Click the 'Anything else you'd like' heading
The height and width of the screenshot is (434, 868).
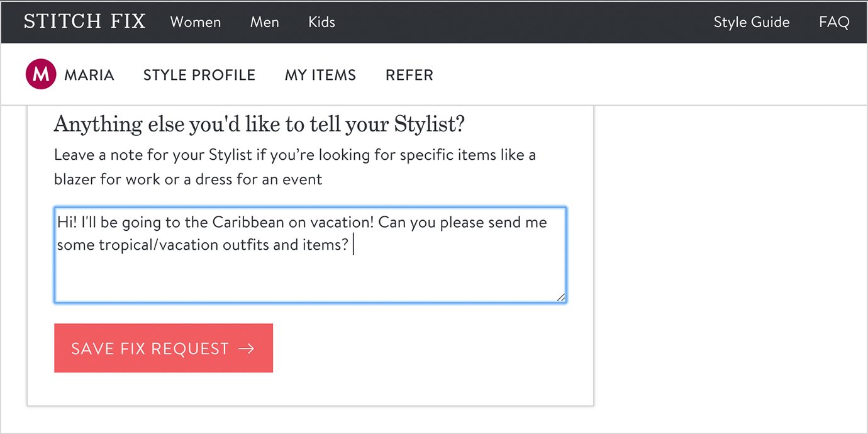(x=259, y=125)
